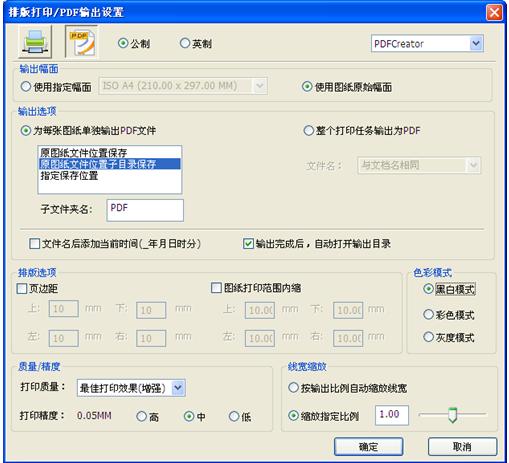Click the 子文件夹名 PDF input field

point(145,210)
